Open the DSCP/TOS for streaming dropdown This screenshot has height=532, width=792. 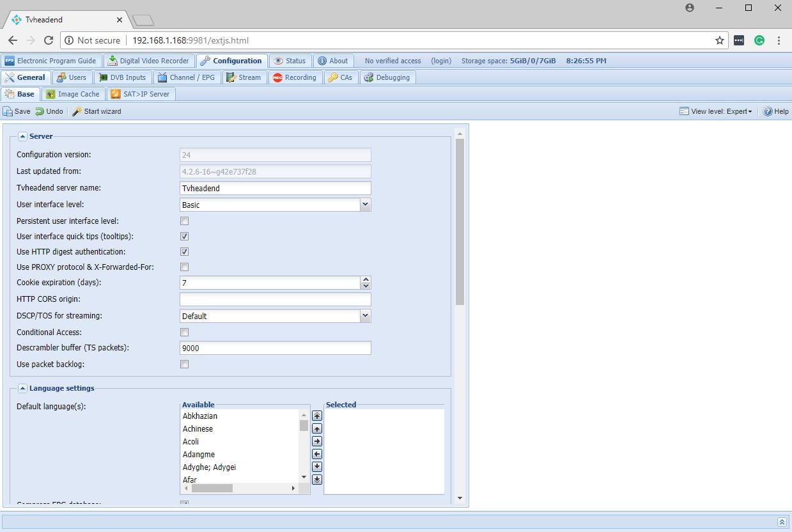click(365, 316)
